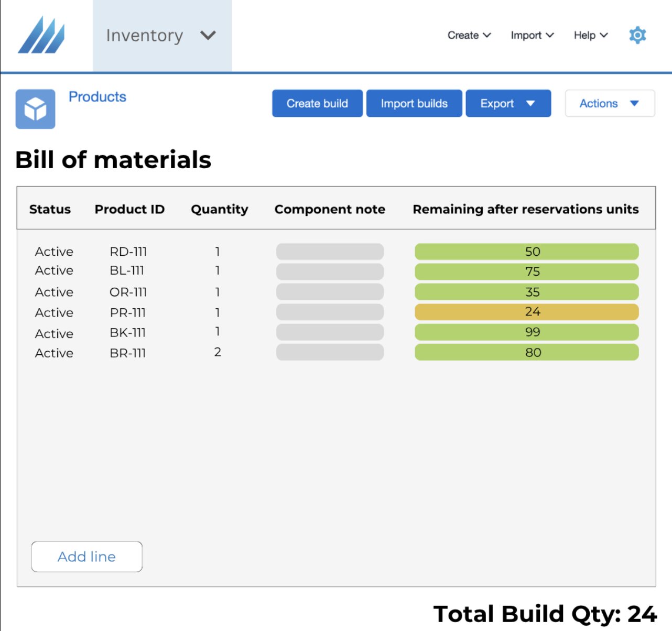Open the Products link
672x631 pixels.
point(97,97)
